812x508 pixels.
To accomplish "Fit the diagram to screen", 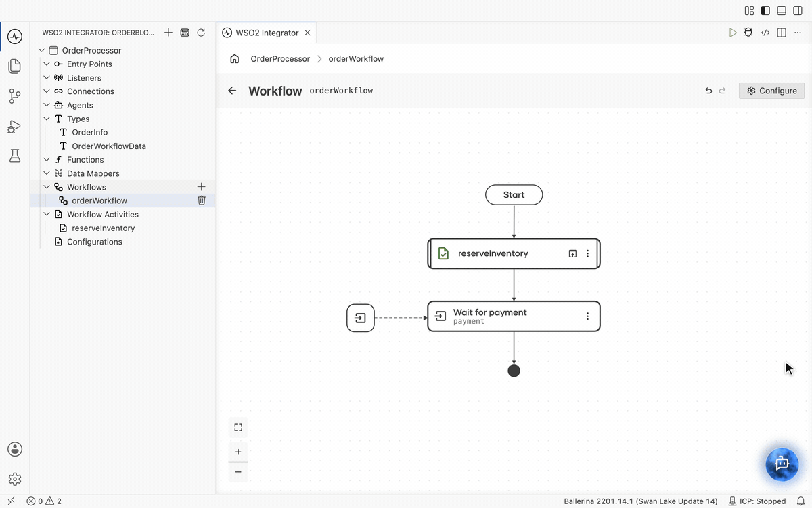I will click(x=238, y=427).
